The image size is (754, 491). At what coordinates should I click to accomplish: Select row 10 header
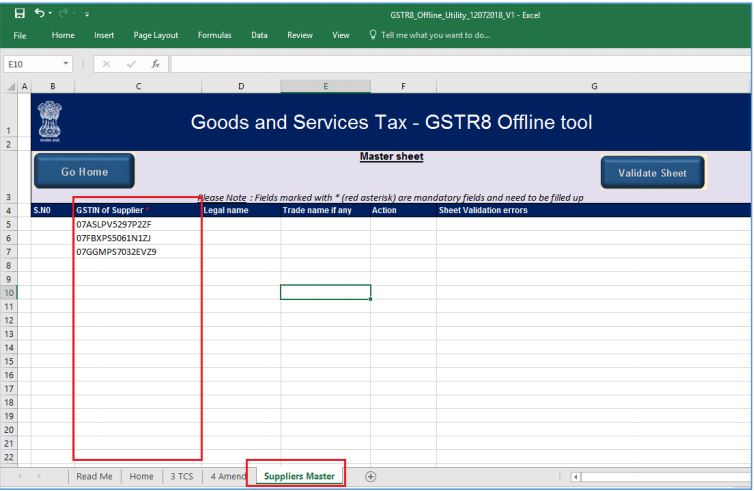click(x=9, y=292)
